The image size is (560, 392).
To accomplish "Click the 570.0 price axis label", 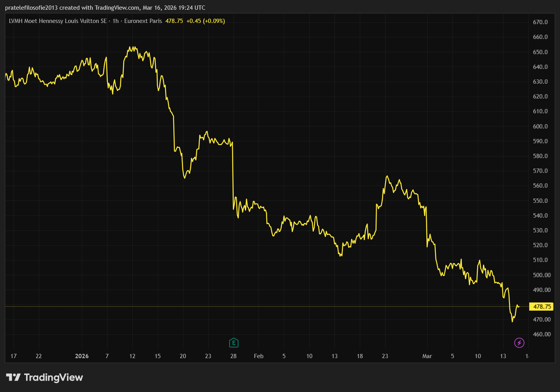I will (x=540, y=171).
